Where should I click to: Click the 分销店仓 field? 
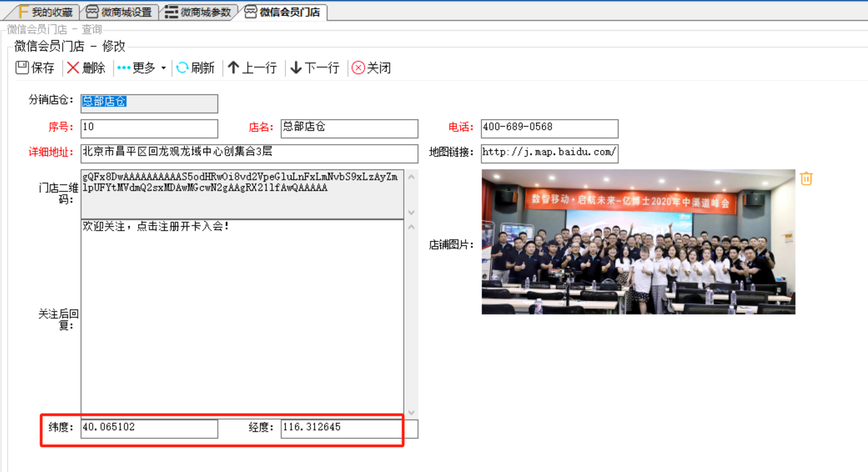(x=149, y=103)
